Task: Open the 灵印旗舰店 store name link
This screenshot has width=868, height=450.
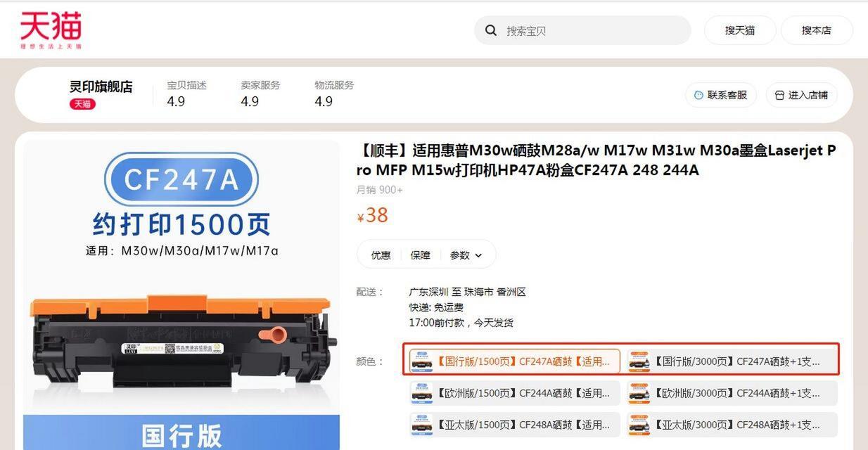Action: [x=101, y=86]
